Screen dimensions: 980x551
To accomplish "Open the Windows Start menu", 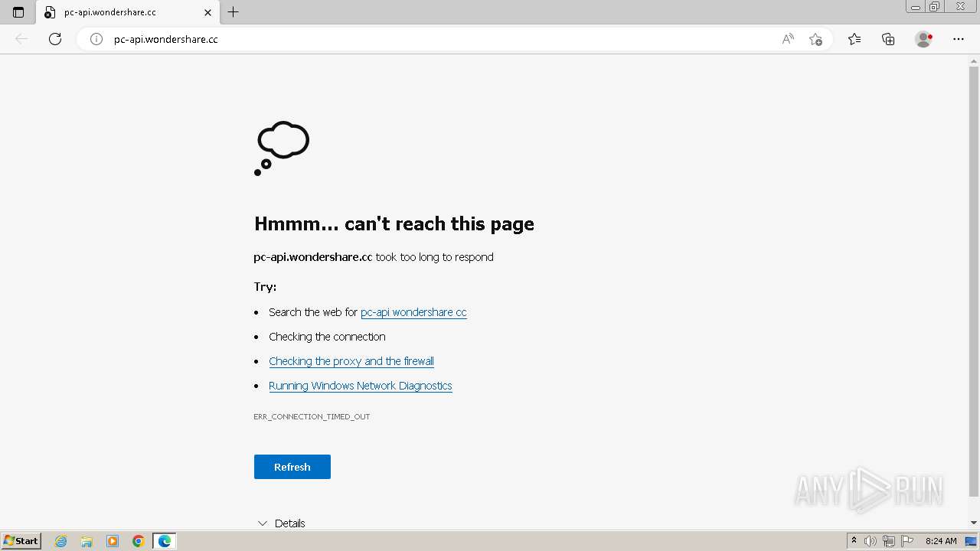I will [21, 541].
